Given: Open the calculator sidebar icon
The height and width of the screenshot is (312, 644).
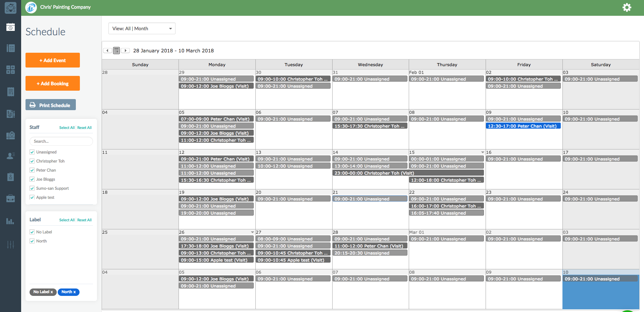Looking at the screenshot, I should click(10, 70).
